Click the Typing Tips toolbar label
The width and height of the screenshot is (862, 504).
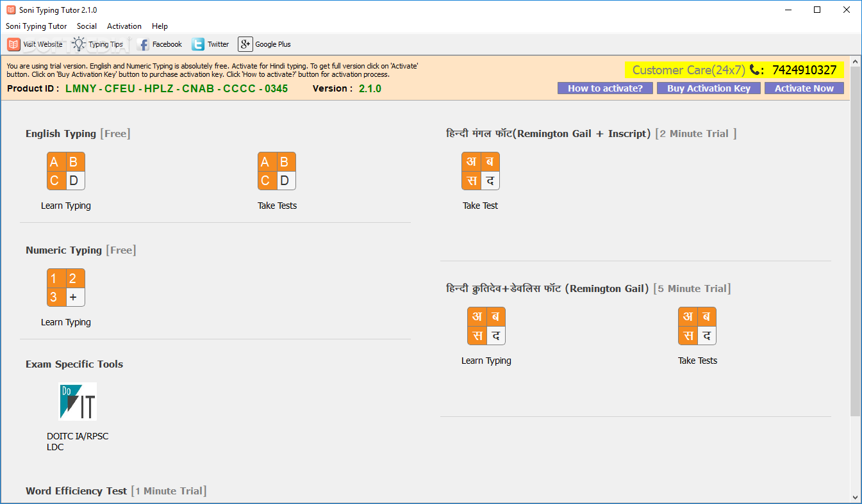[106, 44]
